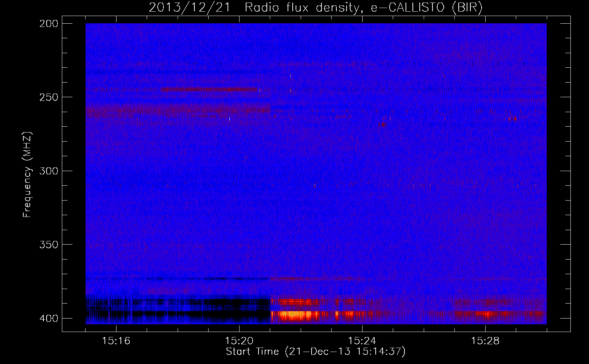Screen dimensions: 589x364
Task: Click the '15:28' time tick label
Action: coord(485,341)
